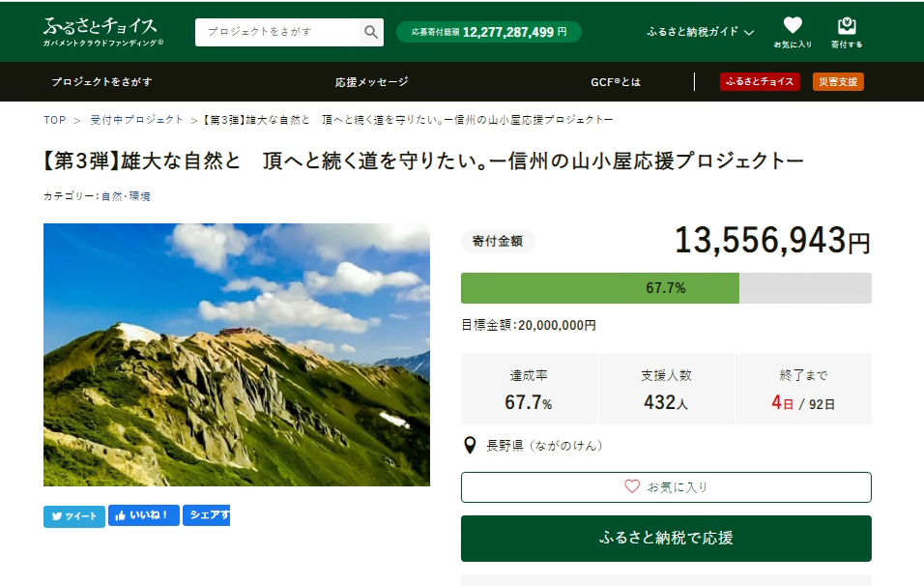Open the GCF®とは menu item
The height and width of the screenshot is (586, 924).
pyautogui.click(x=616, y=82)
